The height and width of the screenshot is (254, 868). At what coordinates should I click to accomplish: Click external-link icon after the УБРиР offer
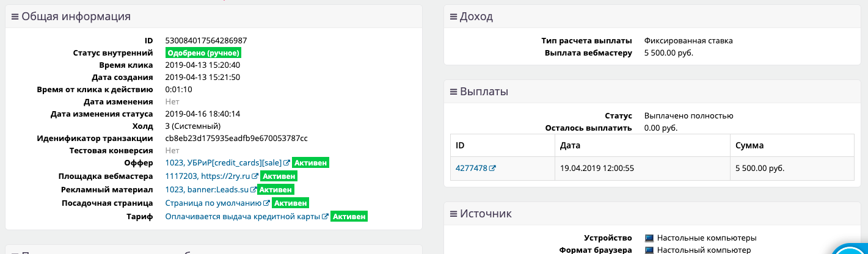[x=286, y=163]
